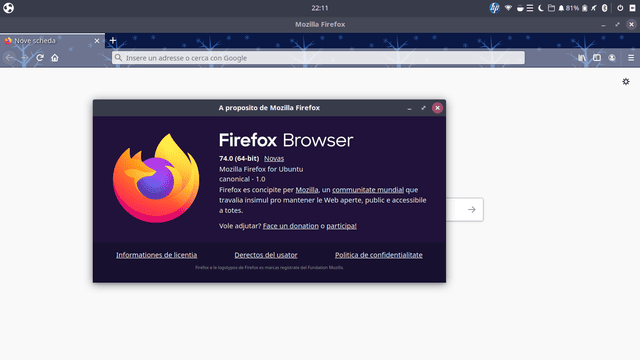Toggle the night light moon icon

click(x=541, y=8)
